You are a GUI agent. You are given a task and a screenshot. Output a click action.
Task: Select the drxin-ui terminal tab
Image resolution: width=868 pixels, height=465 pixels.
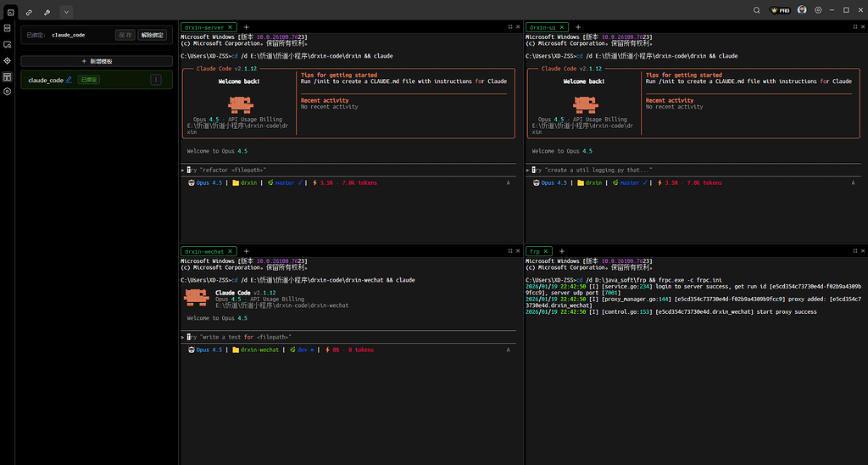542,27
